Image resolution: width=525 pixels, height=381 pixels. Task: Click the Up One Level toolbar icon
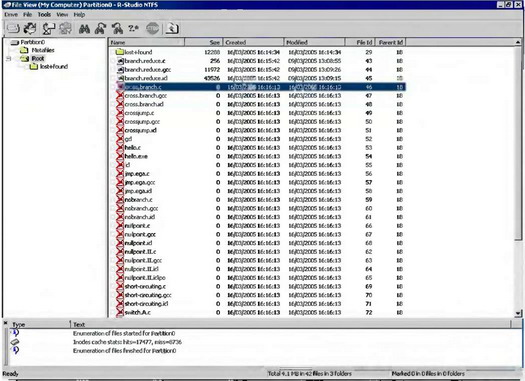tap(172, 29)
